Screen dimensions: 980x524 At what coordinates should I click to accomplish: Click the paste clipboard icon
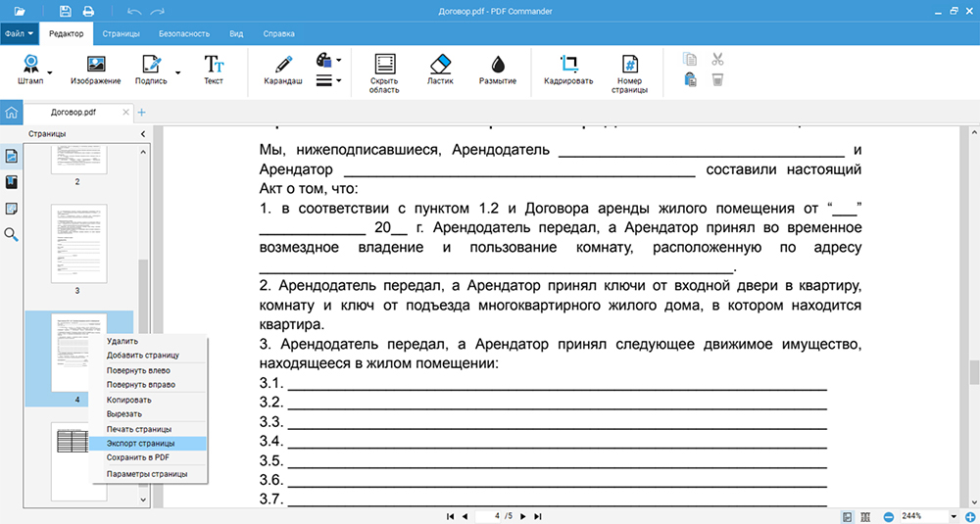[x=690, y=80]
